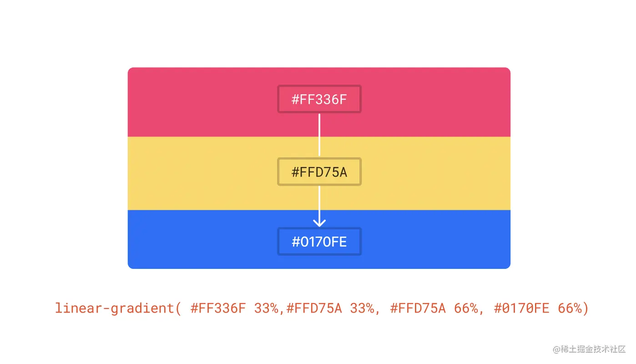Pick the blue band of the gradient
Viewport: 636px width, 364px height.
click(x=319, y=239)
